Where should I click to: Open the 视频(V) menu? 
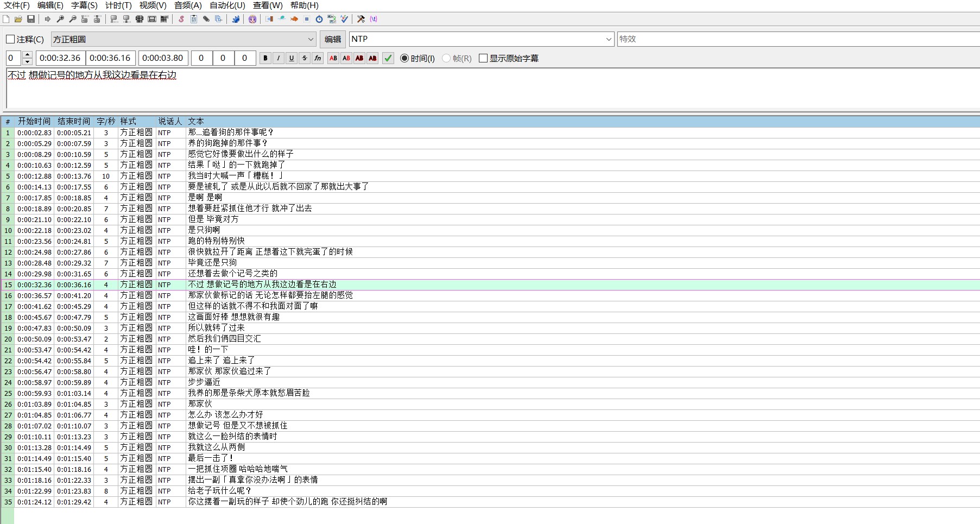pyautogui.click(x=153, y=5)
